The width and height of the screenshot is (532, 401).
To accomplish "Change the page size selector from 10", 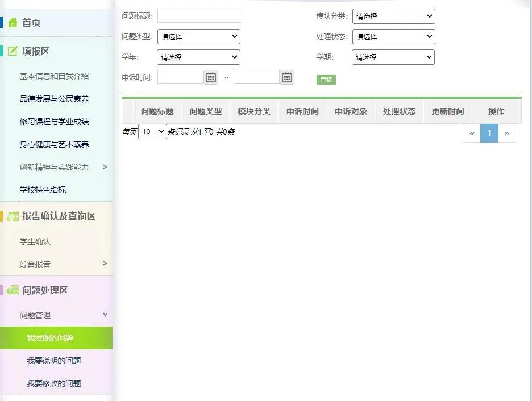I will [152, 131].
